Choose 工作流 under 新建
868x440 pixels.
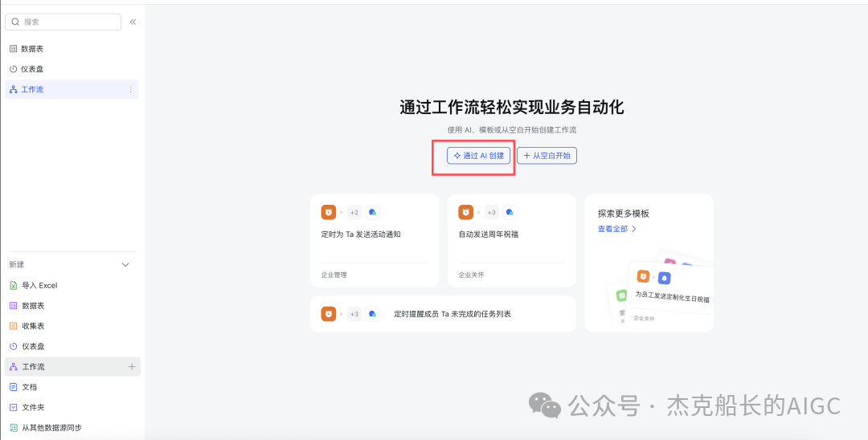coord(72,366)
